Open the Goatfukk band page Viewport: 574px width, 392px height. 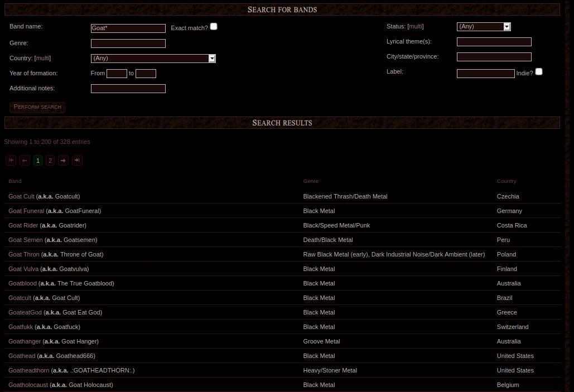pyautogui.click(x=21, y=327)
